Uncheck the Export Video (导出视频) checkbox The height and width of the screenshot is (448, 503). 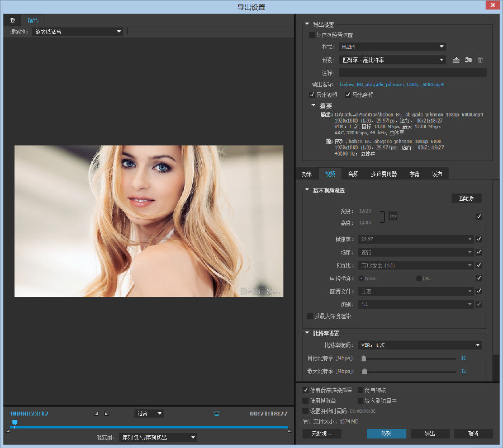pos(312,95)
